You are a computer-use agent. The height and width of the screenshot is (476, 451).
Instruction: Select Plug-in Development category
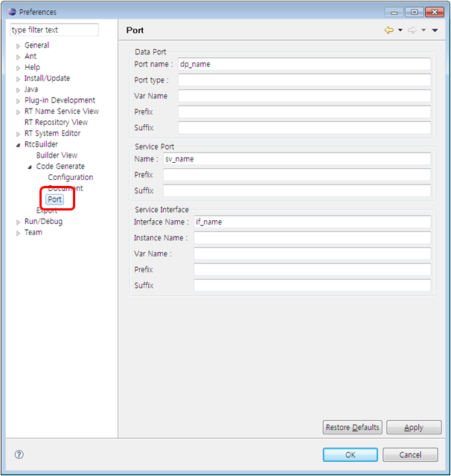coord(60,100)
